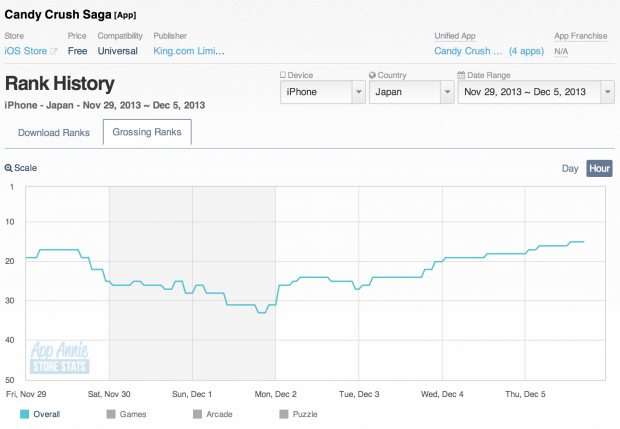
Task: Click the Rank History heading
Action: pyautogui.click(x=60, y=83)
